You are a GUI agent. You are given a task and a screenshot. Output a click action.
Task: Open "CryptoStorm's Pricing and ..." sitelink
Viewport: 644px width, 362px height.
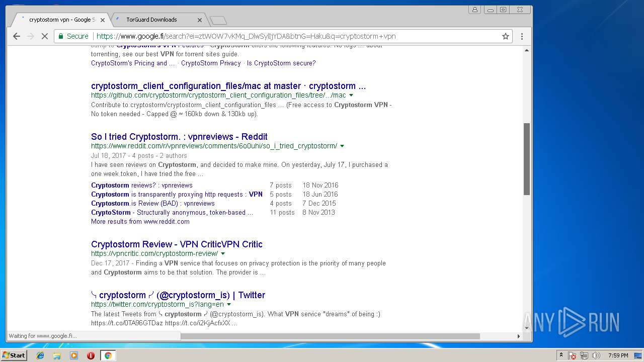(x=133, y=63)
